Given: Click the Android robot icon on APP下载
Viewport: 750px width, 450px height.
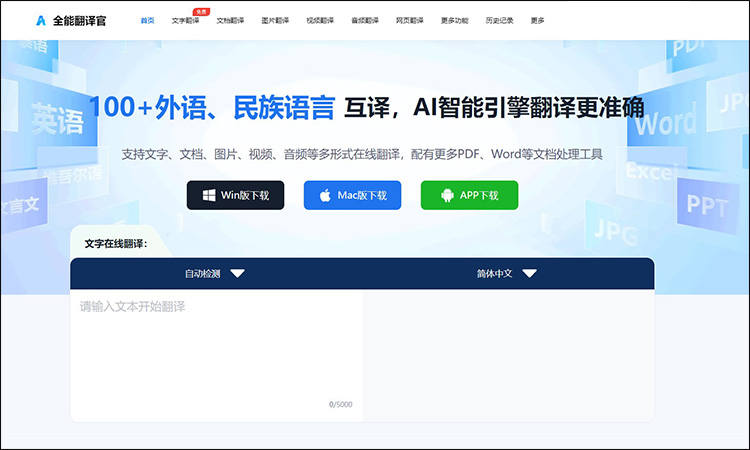Looking at the screenshot, I should pyautogui.click(x=441, y=196).
